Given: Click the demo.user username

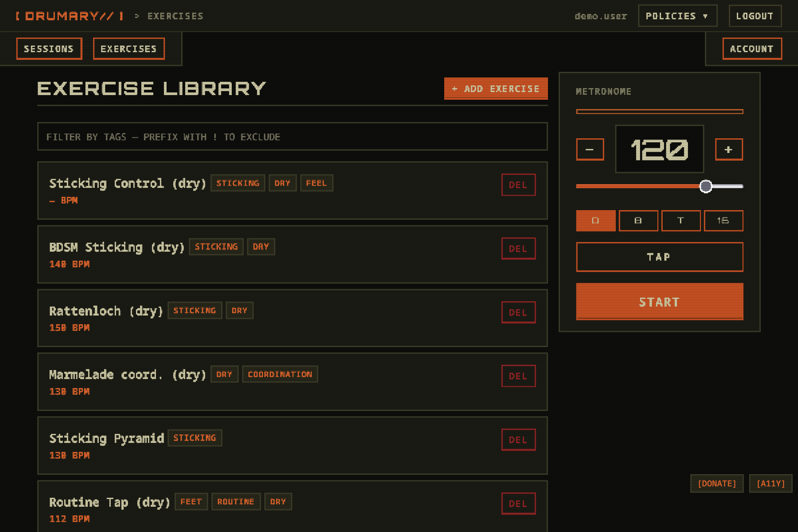Looking at the screenshot, I should [x=601, y=16].
